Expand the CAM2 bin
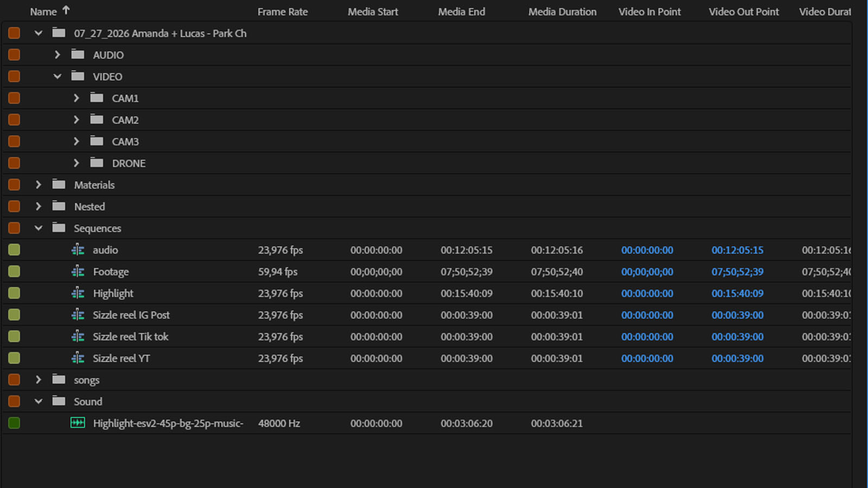The image size is (868, 488). click(x=76, y=120)
